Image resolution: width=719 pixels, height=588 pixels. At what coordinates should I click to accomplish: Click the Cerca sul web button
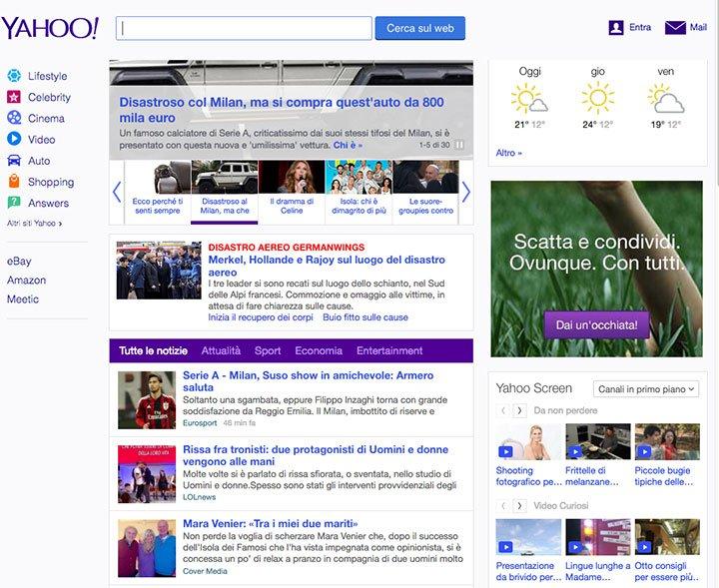(x=420, y=28)
